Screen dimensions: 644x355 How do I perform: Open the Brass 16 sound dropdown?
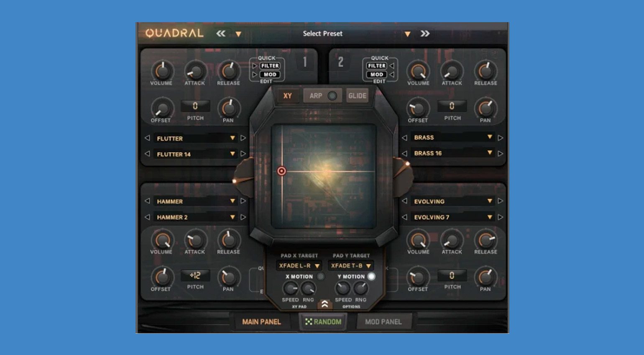tap(452, 153)
